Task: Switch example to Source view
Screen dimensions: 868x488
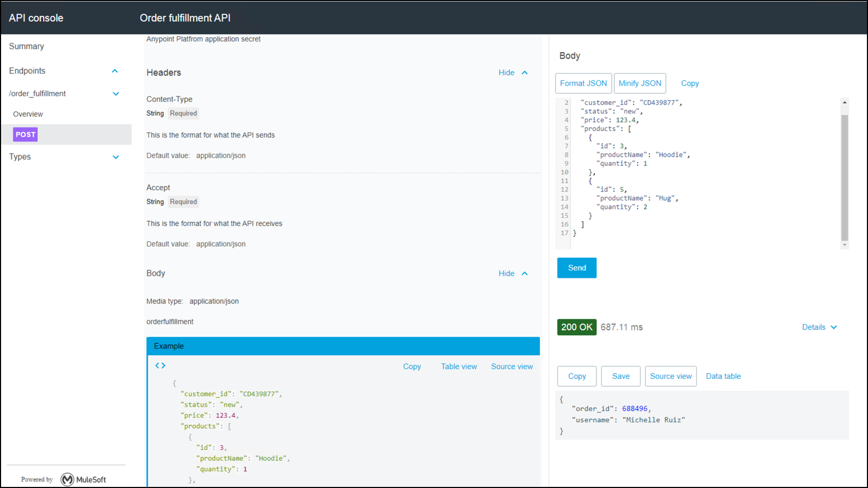Action: coord(512,366)
